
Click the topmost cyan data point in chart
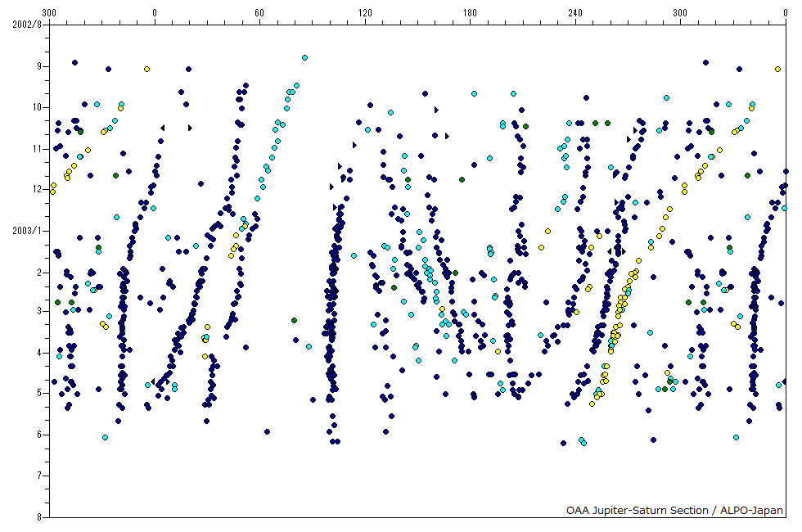click(x=304, y=58)
